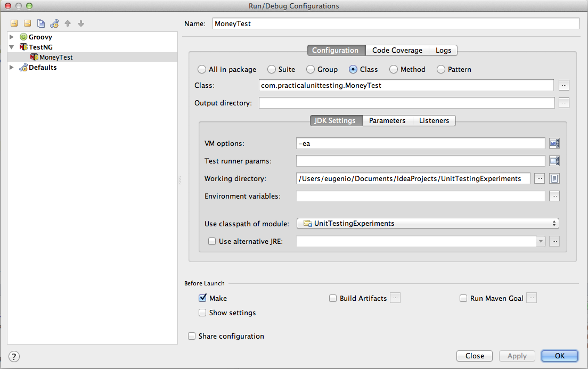This screenshot has width=588, height=369.
Task: Move the configuration up with the arrow icon
Action: 68,23
